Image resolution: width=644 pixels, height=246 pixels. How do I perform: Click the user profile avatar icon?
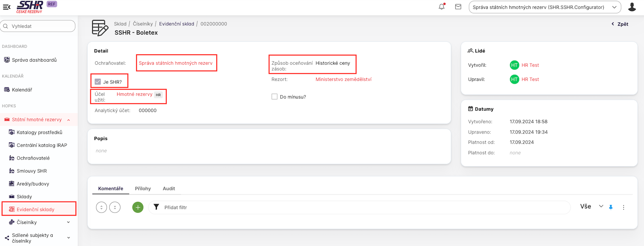[x=632, y=7]
